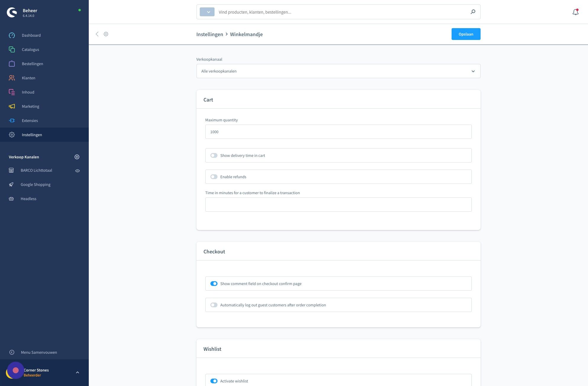The image size is (588, 386).
Task: Open notifications bell icon
Action: [x=576, y=12]
